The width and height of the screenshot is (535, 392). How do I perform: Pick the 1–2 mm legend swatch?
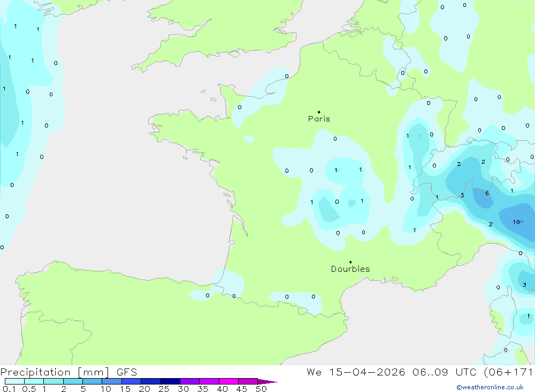click(53, 381)
